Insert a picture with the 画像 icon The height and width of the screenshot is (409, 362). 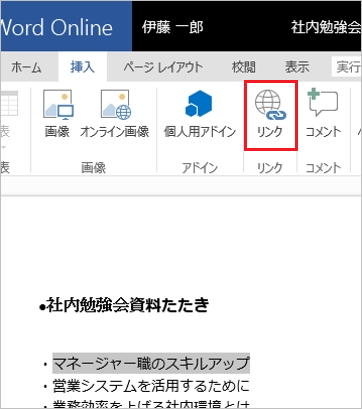pos(58,114)
